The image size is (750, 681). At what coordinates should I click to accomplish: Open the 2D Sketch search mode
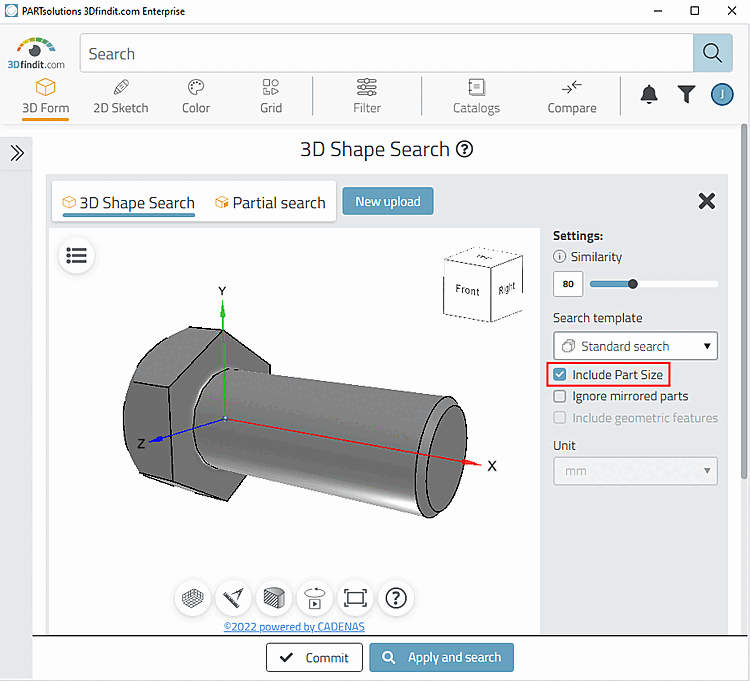pos(121,96)
